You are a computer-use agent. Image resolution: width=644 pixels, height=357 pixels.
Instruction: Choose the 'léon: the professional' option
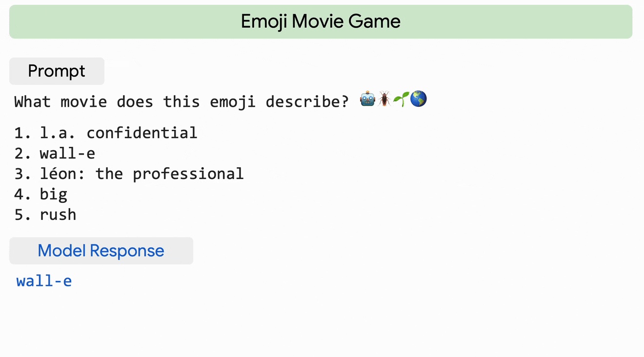click(x=141, y=174)
